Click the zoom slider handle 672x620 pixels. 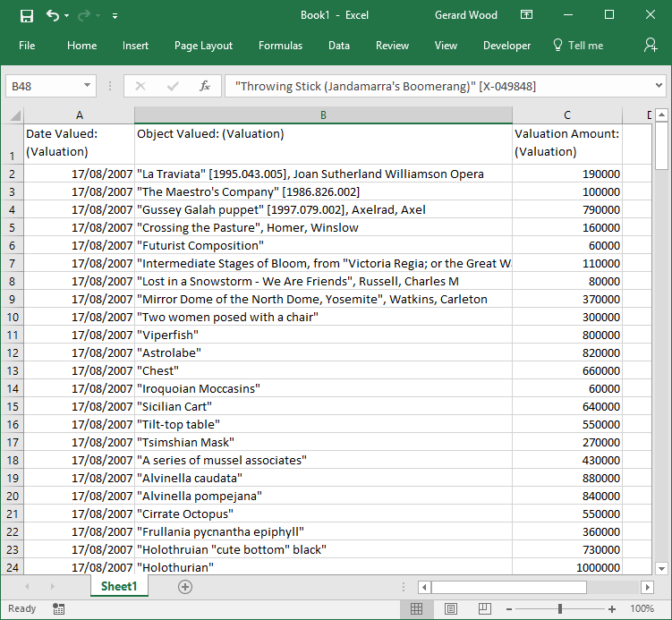(560, 608)
